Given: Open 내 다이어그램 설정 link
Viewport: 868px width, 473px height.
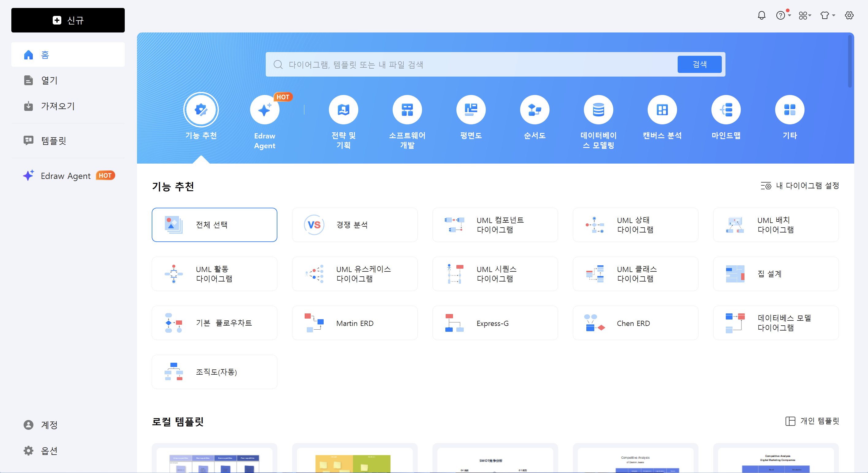Looking at the screenshot, I should [800, 186].
